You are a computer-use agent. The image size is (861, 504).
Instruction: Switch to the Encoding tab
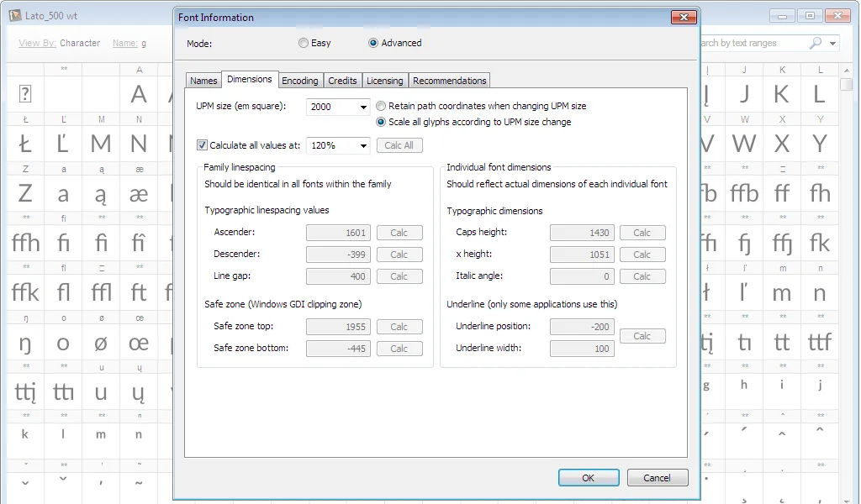300,81
